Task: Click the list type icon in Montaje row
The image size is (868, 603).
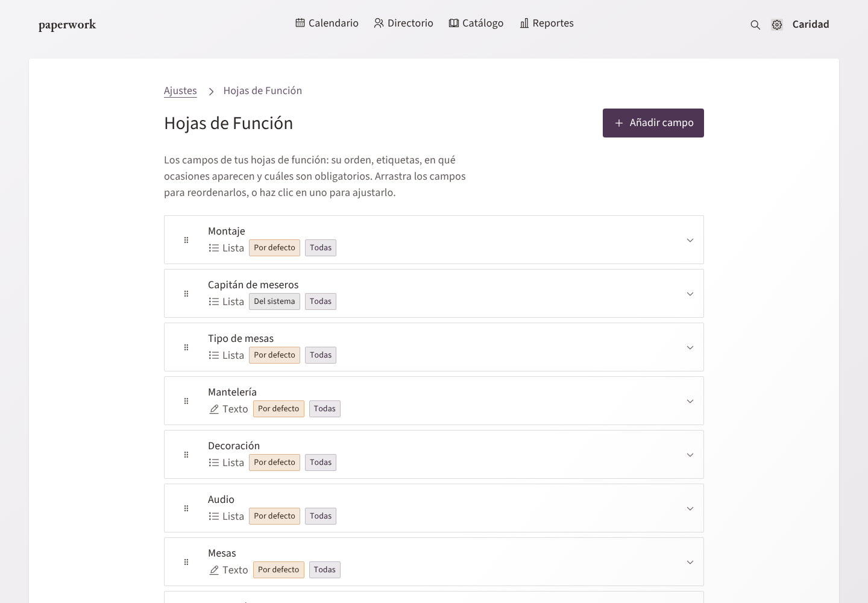Action: [214, 248]
